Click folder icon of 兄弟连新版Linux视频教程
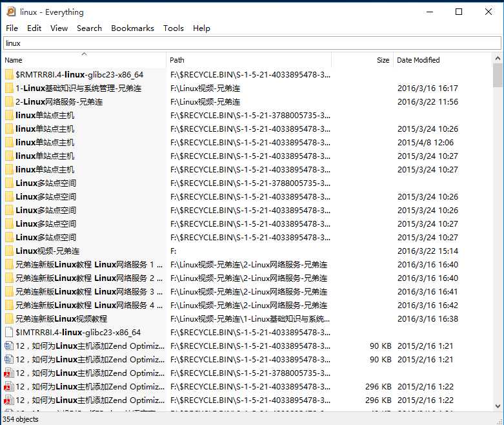The height and width of the screenshot is (425, 504). point(9,319)
